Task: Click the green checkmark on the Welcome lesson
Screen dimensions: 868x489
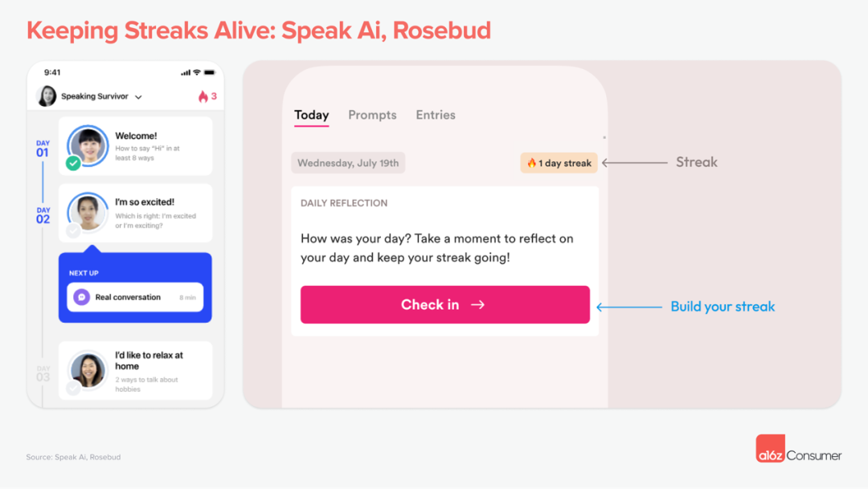Action: click(x=73, y=163)
